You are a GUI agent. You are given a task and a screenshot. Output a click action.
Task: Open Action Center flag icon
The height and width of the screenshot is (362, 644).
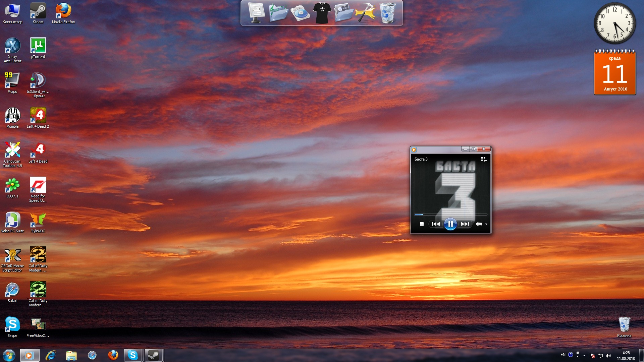point(592,356)
